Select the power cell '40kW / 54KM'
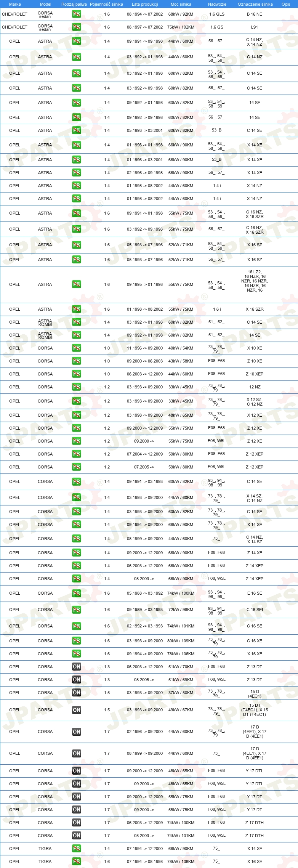Viewport: 298px width, 868px height. (x=181, y=348)
